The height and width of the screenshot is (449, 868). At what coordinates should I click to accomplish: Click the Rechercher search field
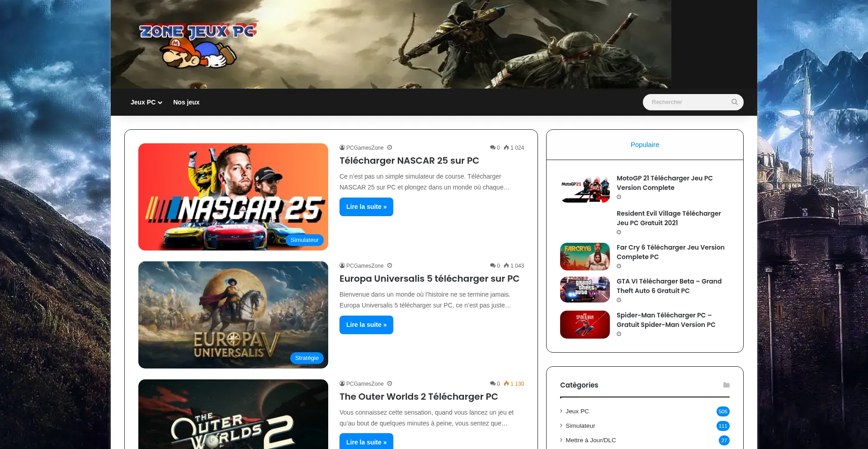687,102
